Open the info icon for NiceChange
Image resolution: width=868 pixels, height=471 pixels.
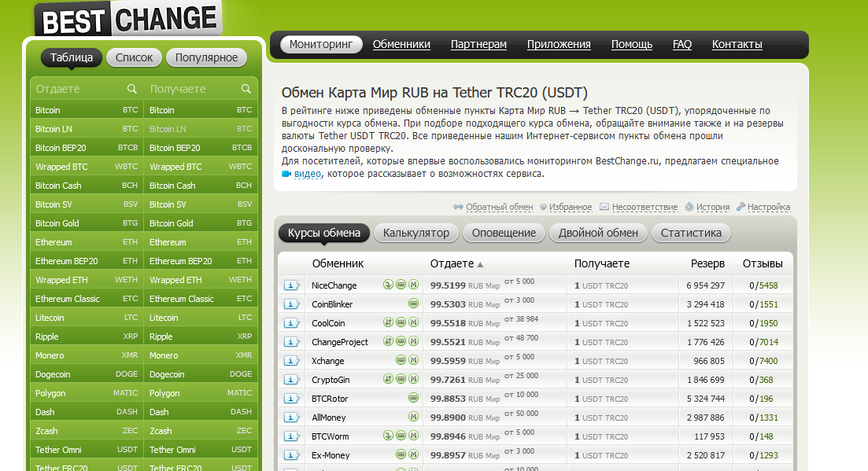(291, 285)
